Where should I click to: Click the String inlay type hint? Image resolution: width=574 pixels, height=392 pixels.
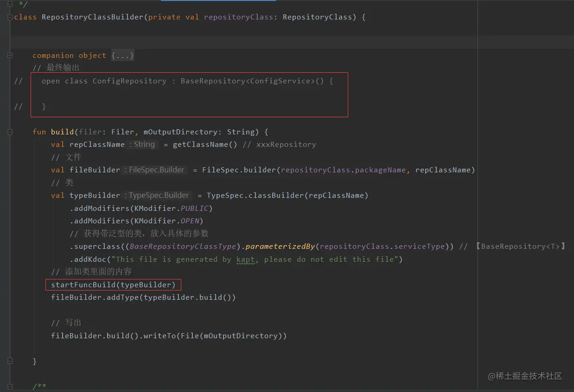[142, 145]
